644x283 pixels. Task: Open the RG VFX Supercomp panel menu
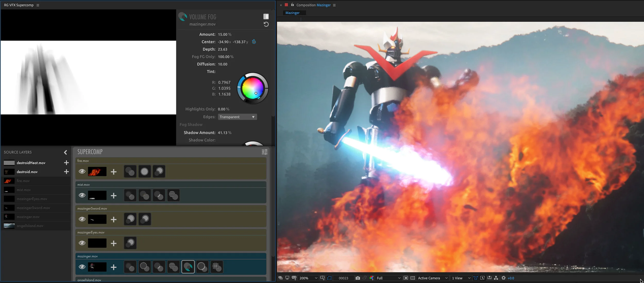(x=38, y=5)
